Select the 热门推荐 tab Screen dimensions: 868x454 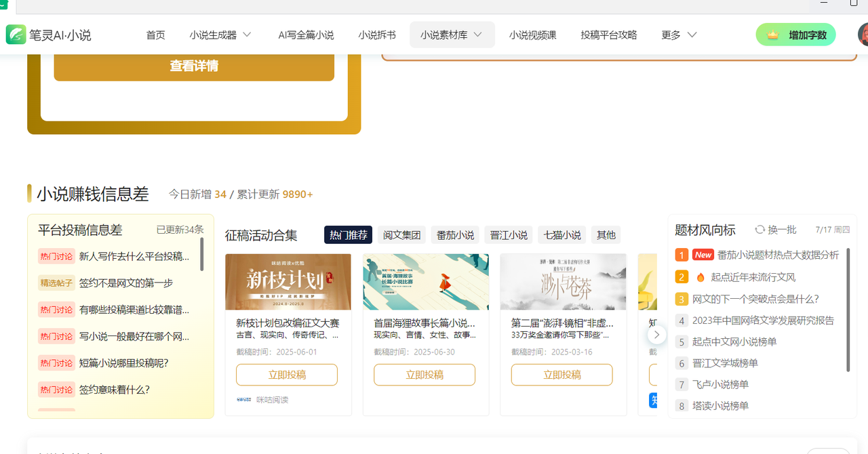tap(349, 235)
